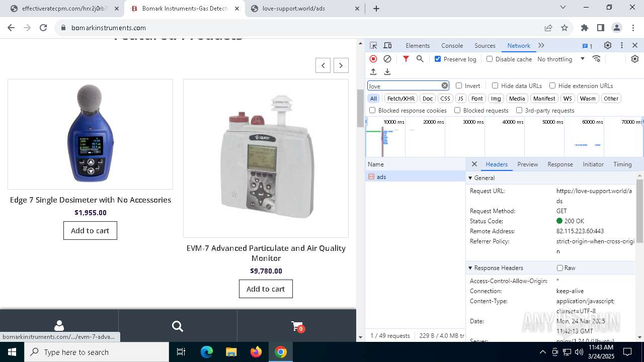Screen dimensions: 644x362
Task: Enable Disable cache checkbox
Action: coord(490,59)
